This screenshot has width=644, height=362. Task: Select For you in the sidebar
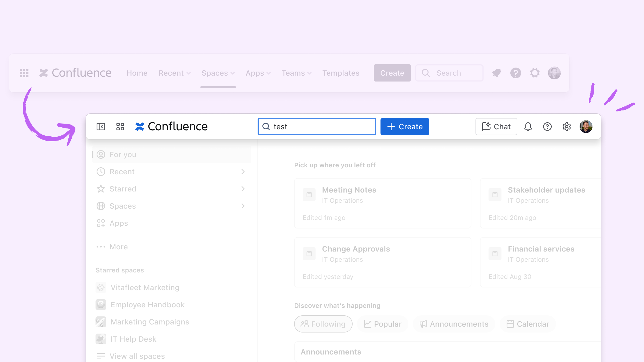123,154
